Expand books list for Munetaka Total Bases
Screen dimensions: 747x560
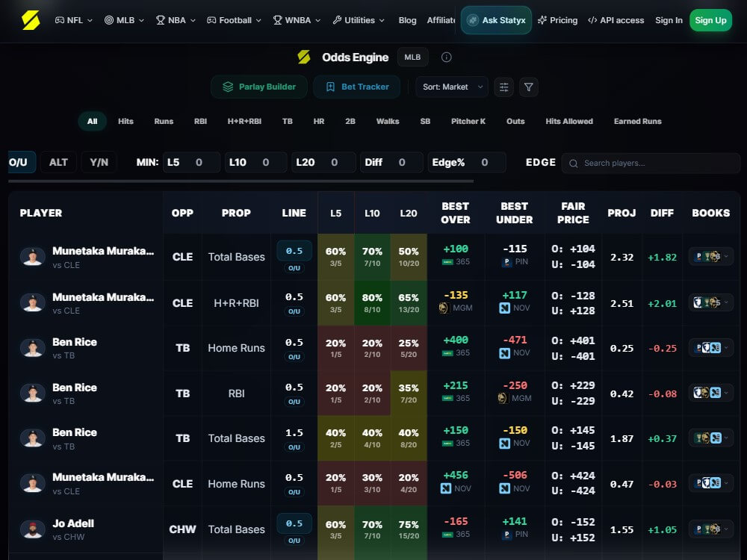[x=710, y=257]
